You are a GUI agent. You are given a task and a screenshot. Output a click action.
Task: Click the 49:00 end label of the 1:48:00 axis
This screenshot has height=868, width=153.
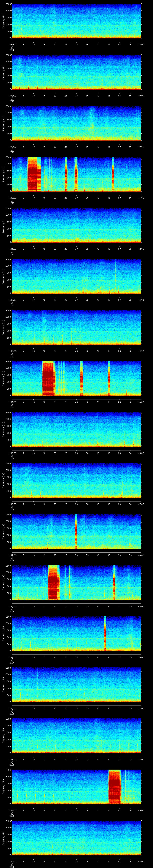pos(141,606)
